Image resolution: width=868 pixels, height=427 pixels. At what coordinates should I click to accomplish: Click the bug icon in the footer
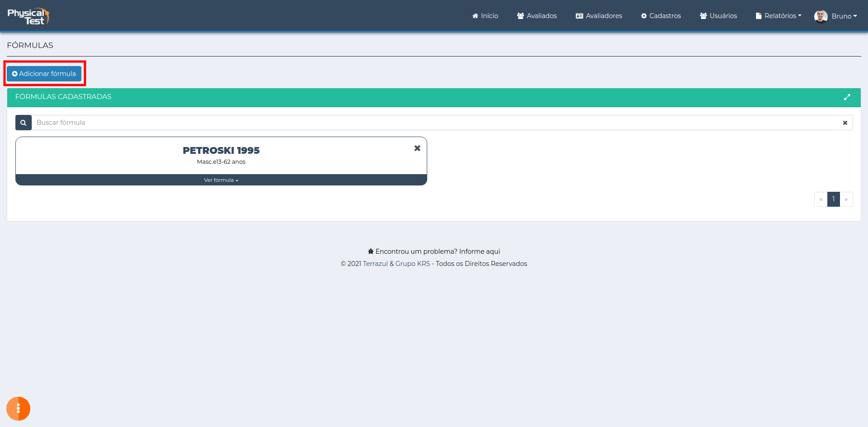click(x=371, y=251)
